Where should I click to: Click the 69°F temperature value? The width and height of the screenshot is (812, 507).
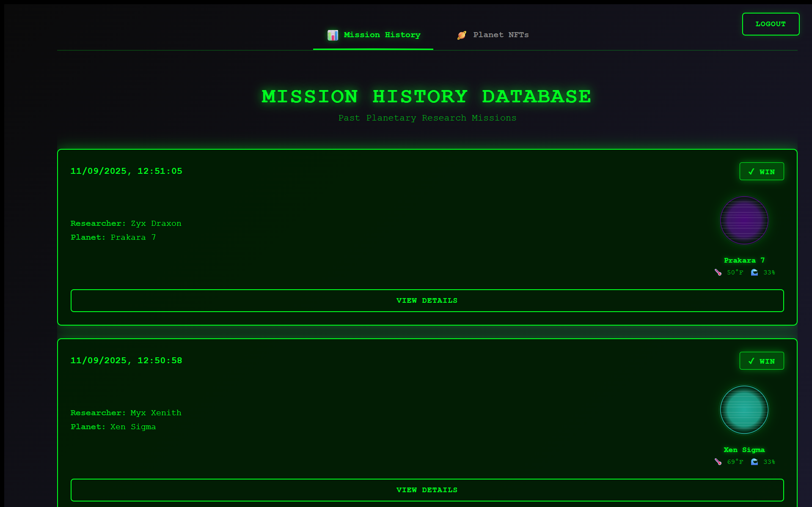click(735, 462)
